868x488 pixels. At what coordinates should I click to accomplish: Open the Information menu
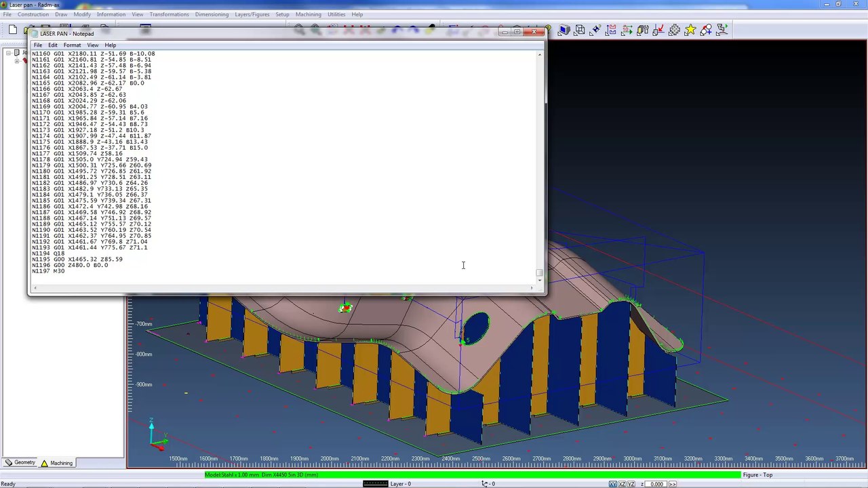point(111,14)
